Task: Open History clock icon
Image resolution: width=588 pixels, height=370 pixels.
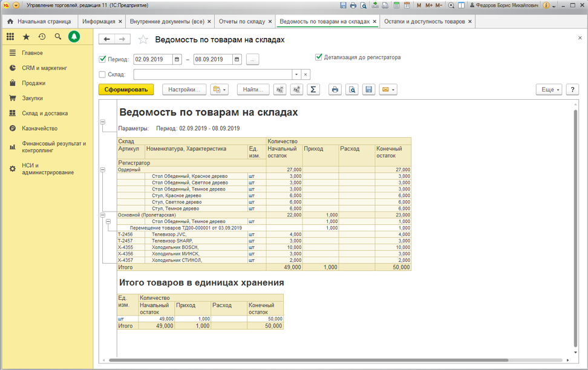Action: 42,36
